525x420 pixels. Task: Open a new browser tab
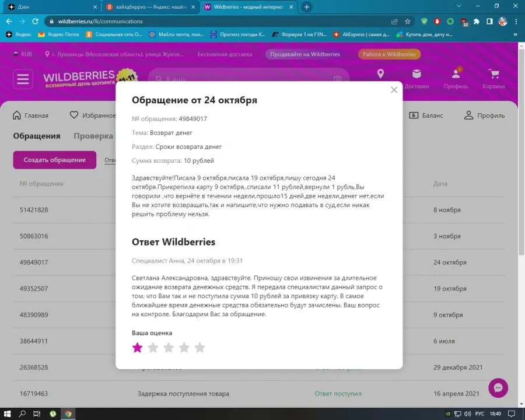307,6
